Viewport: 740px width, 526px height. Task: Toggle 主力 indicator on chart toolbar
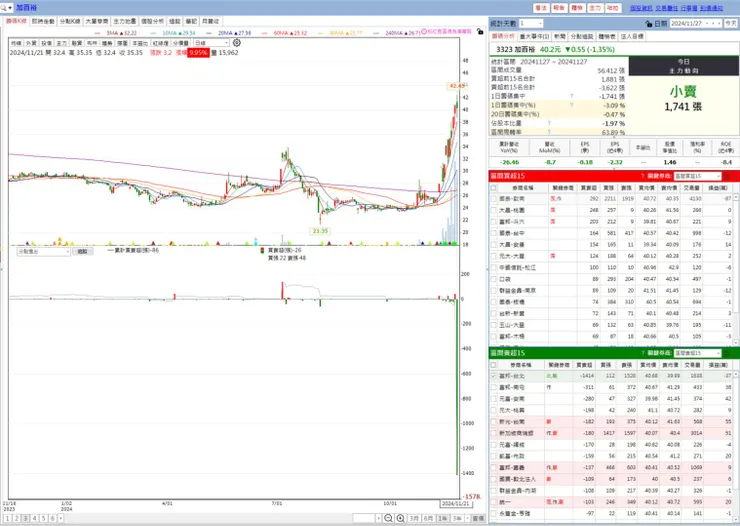(x=62, y=43)
